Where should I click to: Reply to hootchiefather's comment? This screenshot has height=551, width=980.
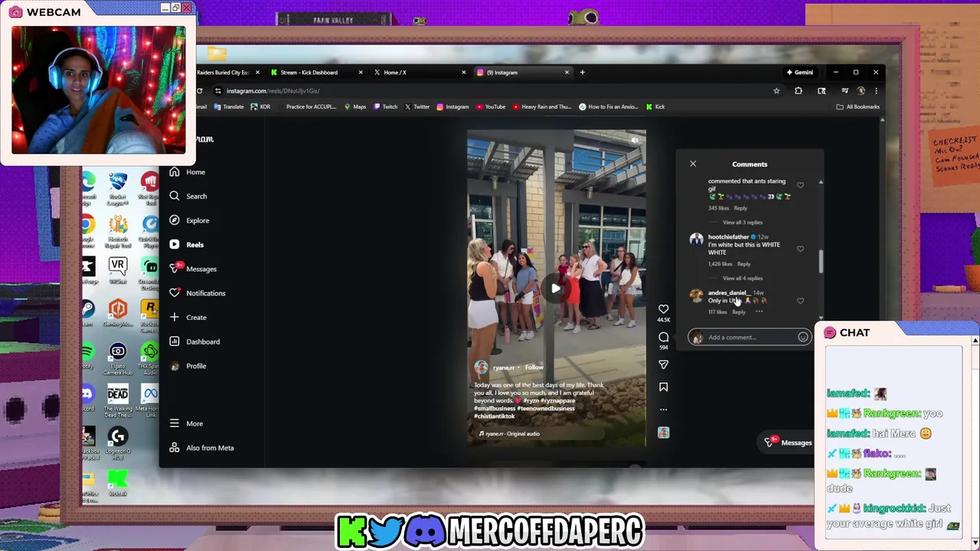(743, 264)
